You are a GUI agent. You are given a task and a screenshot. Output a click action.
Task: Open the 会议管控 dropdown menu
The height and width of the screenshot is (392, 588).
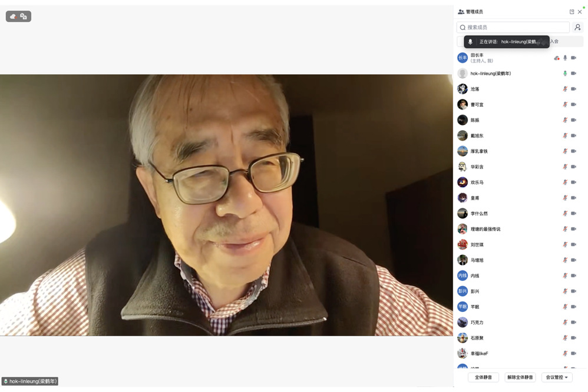click(556, 377)
